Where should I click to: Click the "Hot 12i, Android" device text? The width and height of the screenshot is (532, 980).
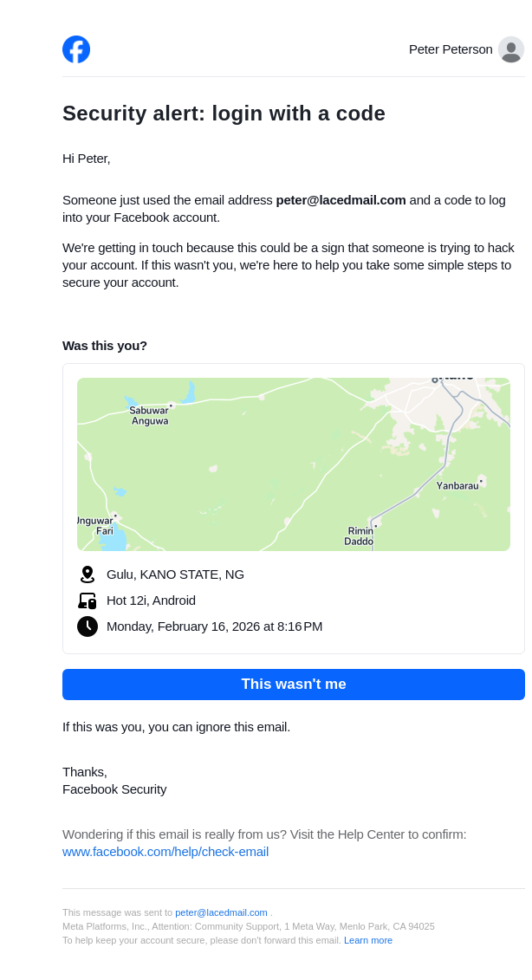pyautogui.click(x=151, y=600)
